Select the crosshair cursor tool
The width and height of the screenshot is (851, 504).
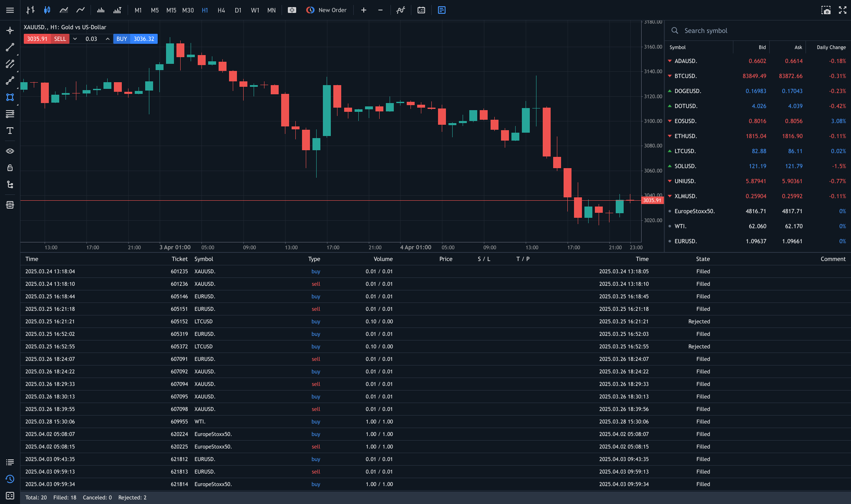10,30
